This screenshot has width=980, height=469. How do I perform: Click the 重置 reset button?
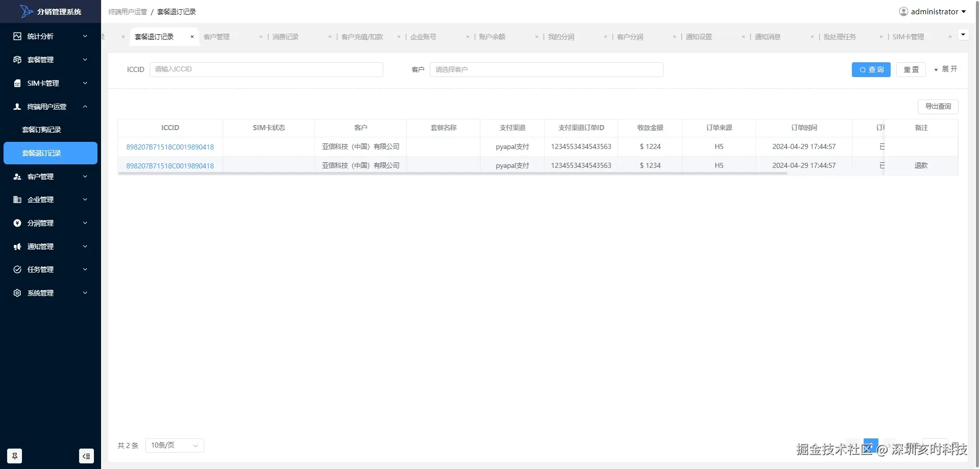tap(911, 69)
